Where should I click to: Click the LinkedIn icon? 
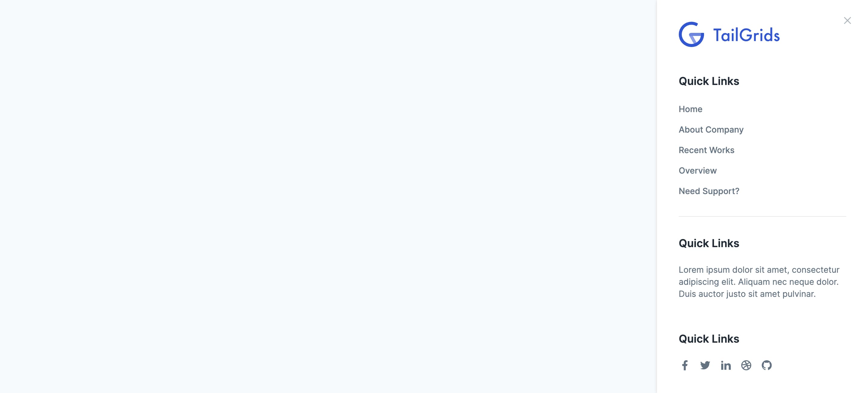[726, 364]
